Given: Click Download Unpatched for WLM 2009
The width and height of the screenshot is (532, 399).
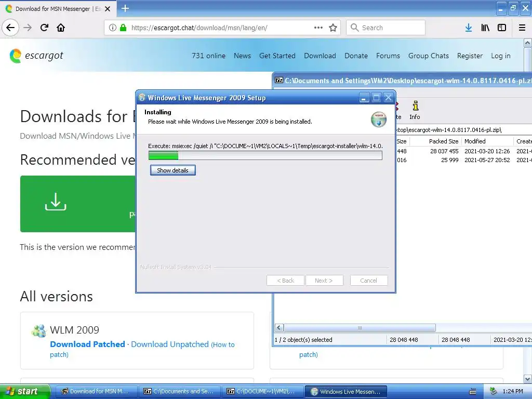Looking at the screenshot, I should 170,344.
